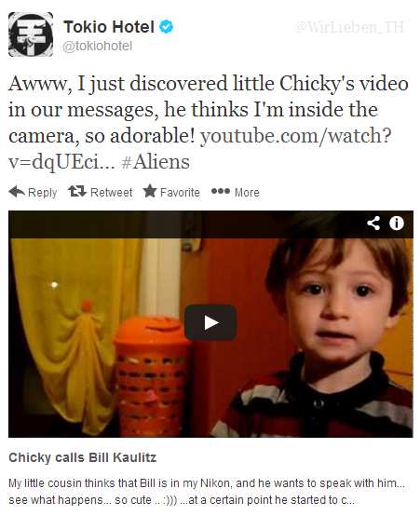This screenshot has width=420, height=516.
Task: Click the video info icon
Action: point(397,224)
